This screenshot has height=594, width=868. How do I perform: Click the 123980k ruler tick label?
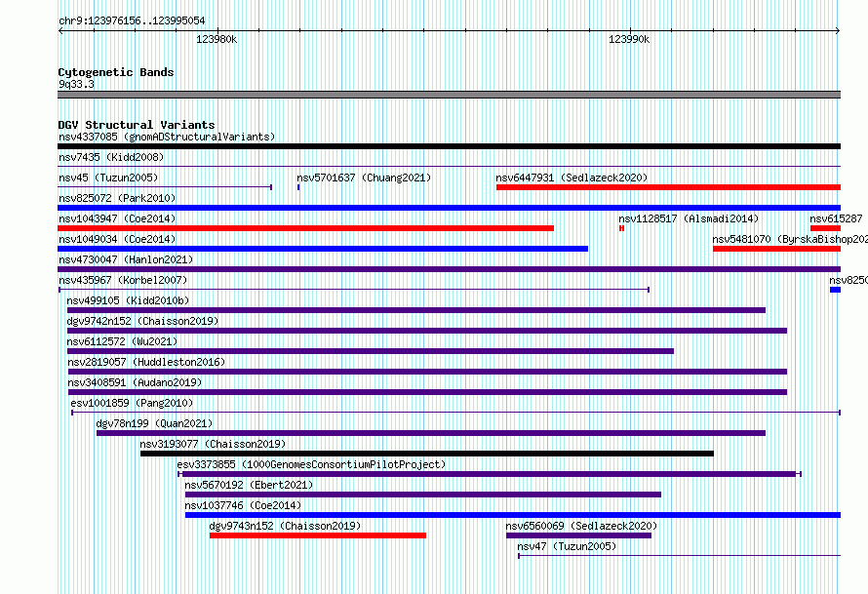tap(217, 39)
